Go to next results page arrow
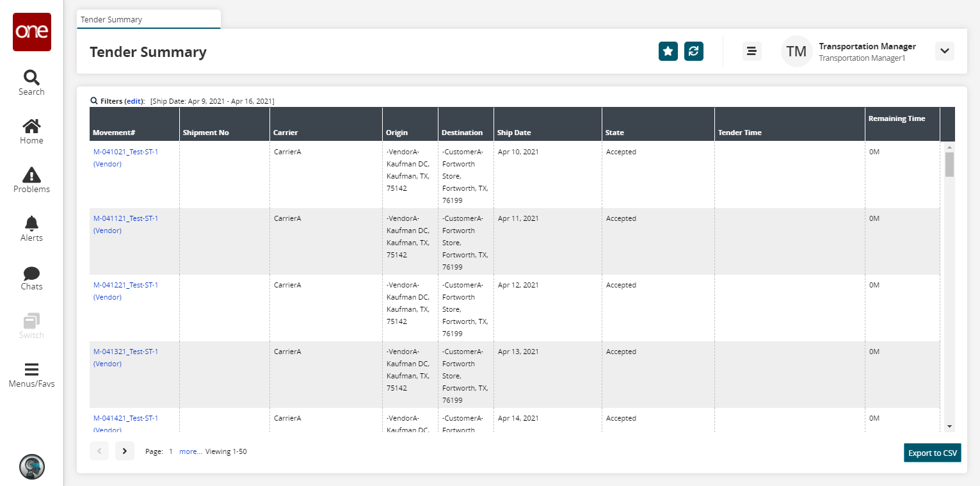 coord(125,451)
